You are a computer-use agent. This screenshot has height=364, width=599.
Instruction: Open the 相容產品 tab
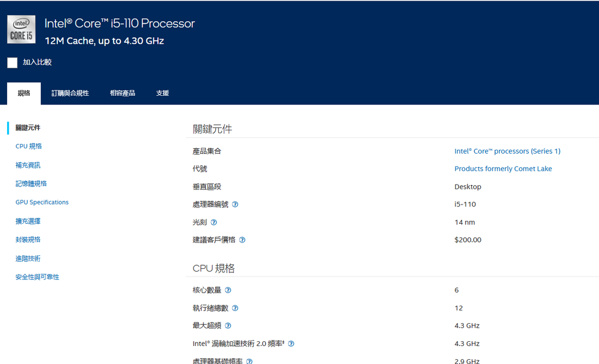pos(122,92)
